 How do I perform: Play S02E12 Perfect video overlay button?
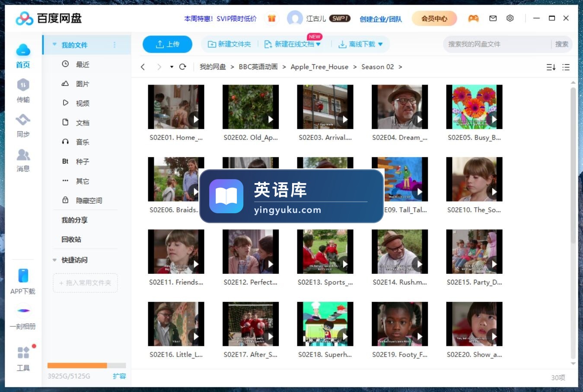coord(271,264)
